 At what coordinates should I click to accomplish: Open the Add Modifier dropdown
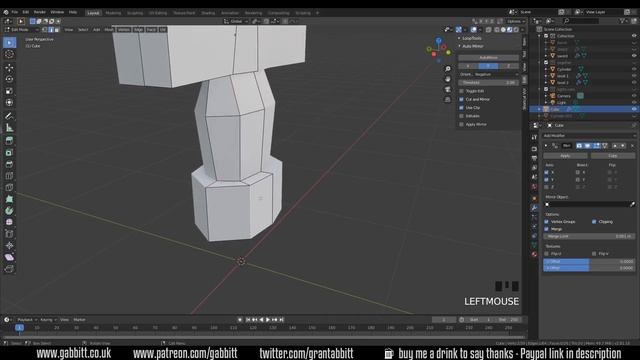(589, 136)
